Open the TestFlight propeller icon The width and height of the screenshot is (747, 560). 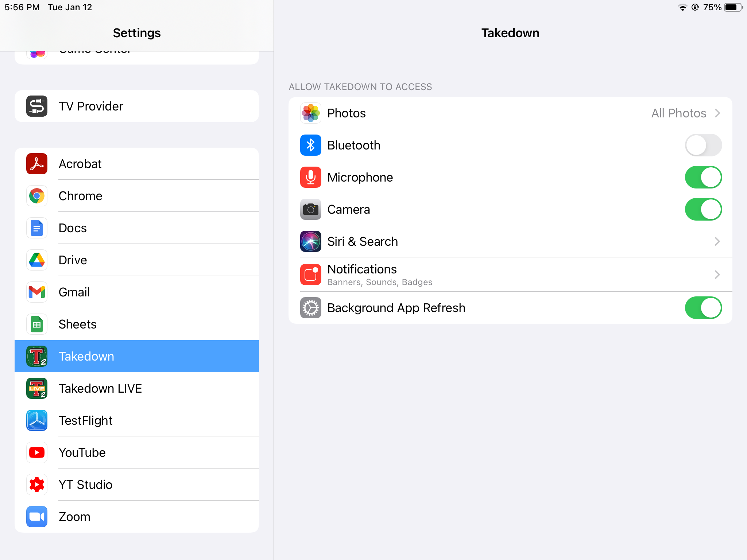pos(37,420)
